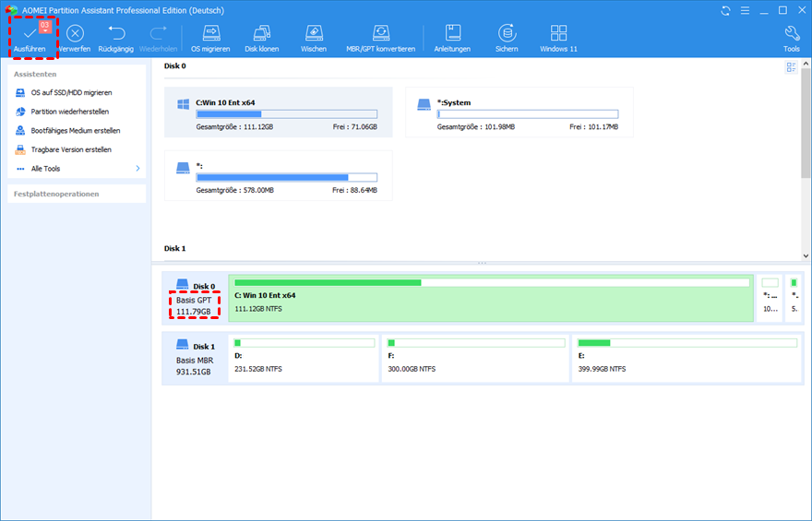
Task: Click the usage bar of *:System card
Action: point(528,114)
